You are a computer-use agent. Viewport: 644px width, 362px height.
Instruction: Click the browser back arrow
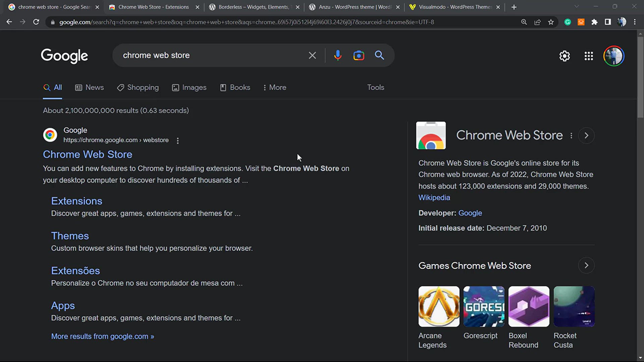pos(9,22)
